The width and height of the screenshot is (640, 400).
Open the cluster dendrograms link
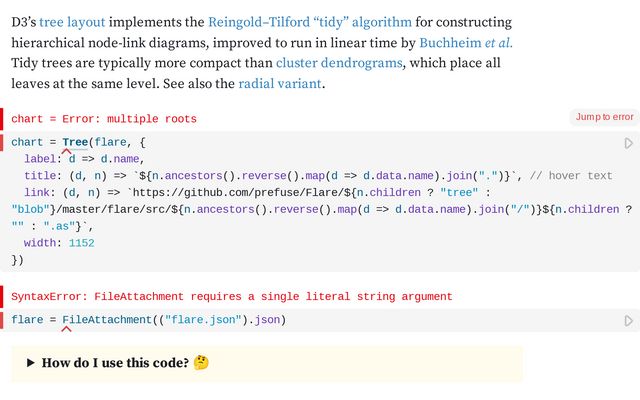coord(338,63)
